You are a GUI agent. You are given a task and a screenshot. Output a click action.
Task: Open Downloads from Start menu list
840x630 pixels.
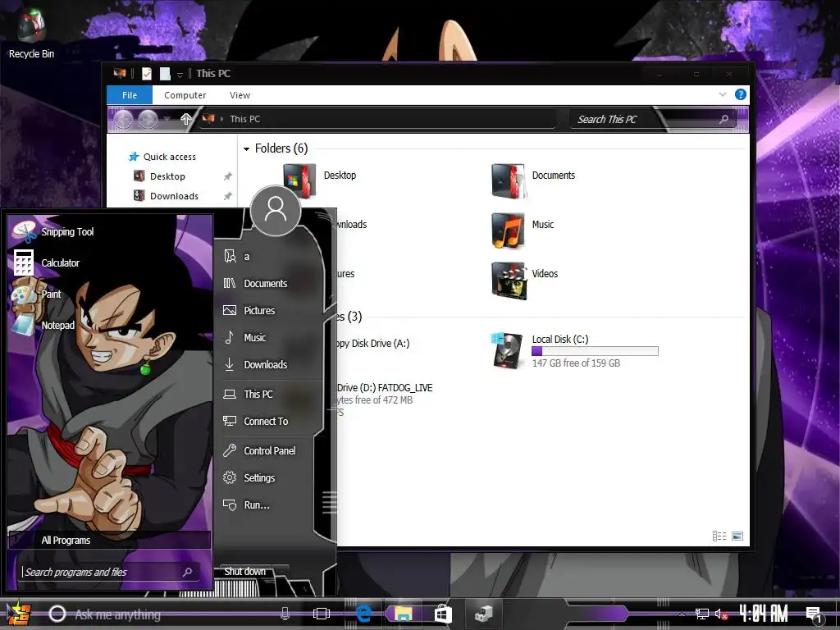(255, 364)
